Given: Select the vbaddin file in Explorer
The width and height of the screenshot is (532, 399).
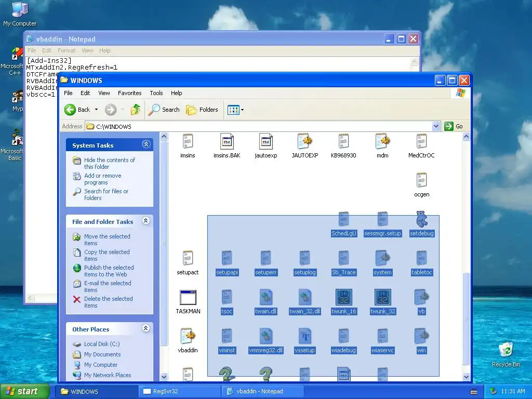Looking at the screenshot, I should coord(188,340).
